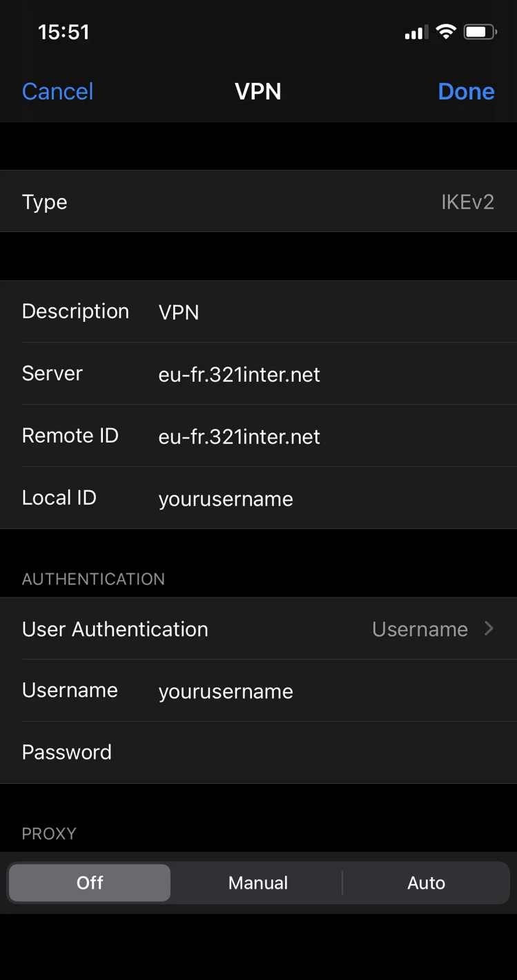The height and width of the screenshot is (980, 517).
Task: Tap the Wi-Fi status icon
Action: click(447, 32)
